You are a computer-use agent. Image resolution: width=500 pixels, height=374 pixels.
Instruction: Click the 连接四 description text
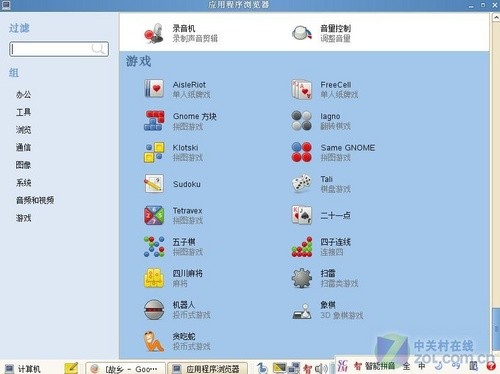pyautogui.click(x=332, y=252)
